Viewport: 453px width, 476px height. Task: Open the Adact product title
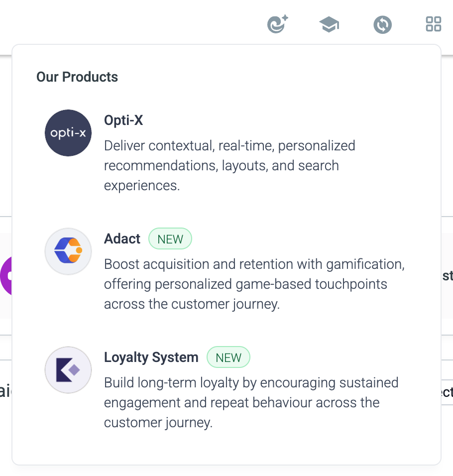(x=122, y=238)
